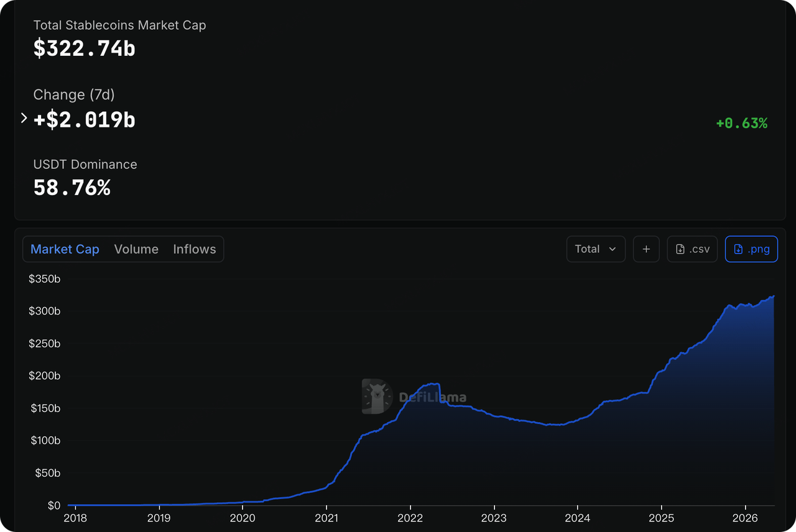This screenshot has width=796, height=532.
Task: Click the $200b y-axis label
Action: point(45,376)
